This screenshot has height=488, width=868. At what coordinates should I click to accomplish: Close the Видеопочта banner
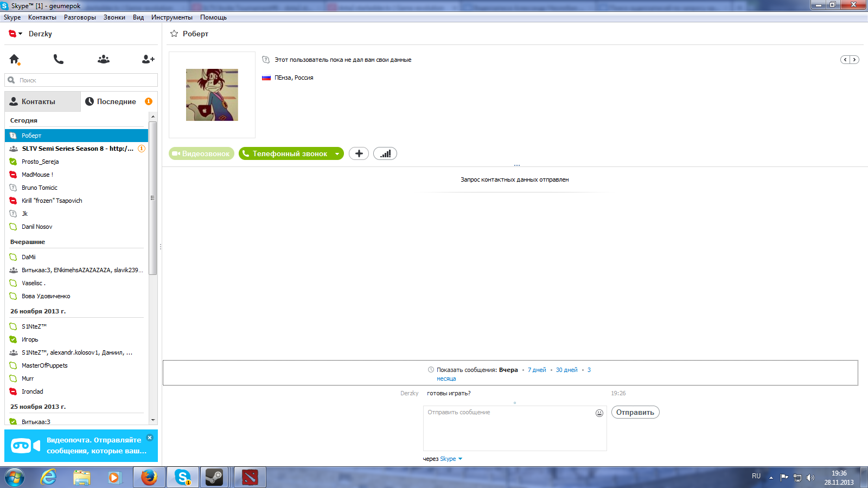[150, 438]
